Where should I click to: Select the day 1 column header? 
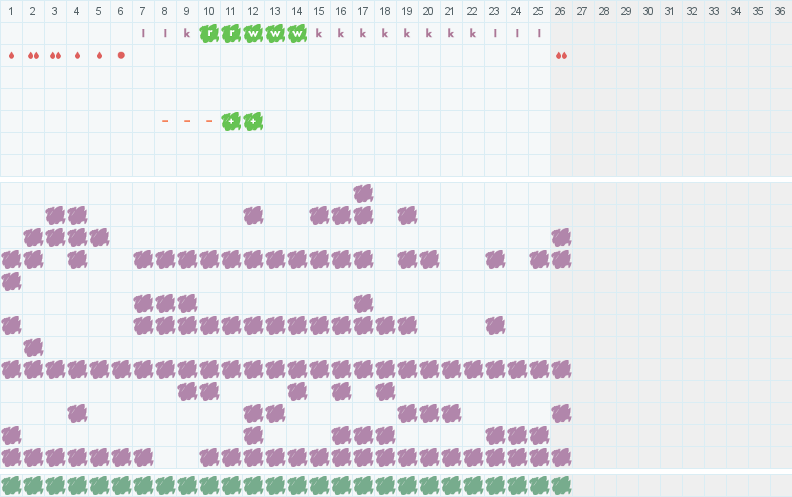click(x=11, y=11)
